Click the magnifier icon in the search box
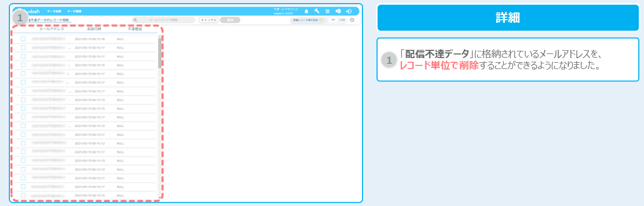Image resolution: width=644 pixels, height=206 pixels. pos(135,20)
